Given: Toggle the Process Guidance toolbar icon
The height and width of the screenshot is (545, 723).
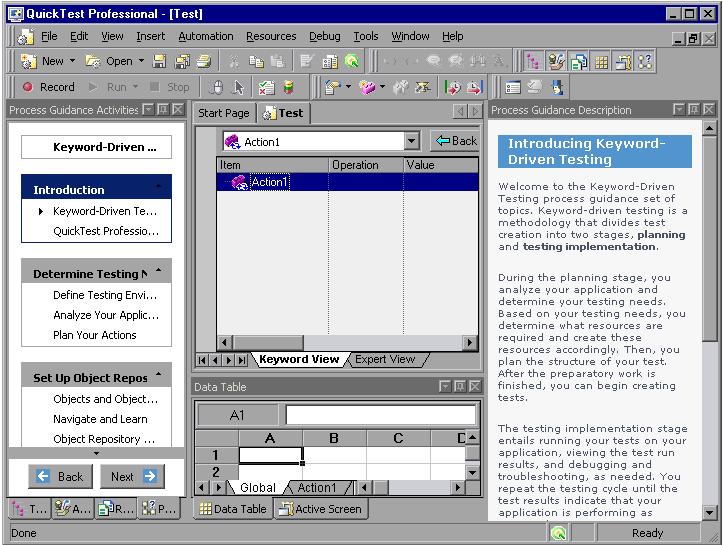Looking at the screenshot, I should (645, 61).
